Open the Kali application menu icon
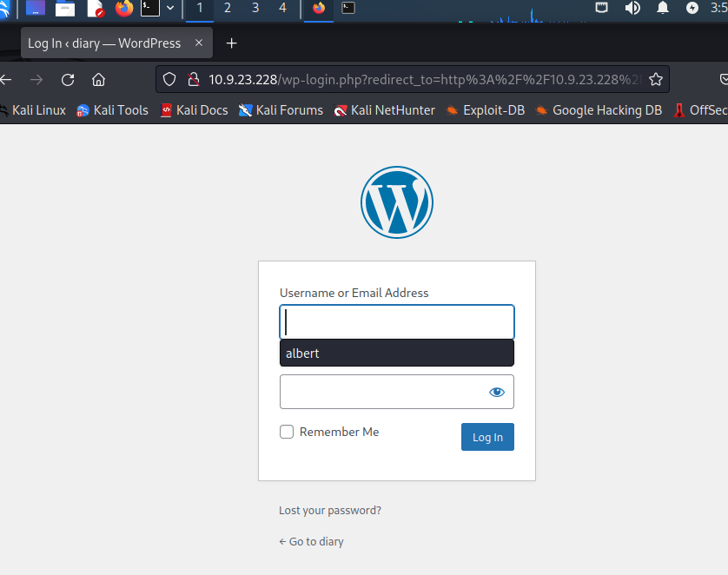Image resolution: width=728 pixels, height=575 pixels. 3,8
